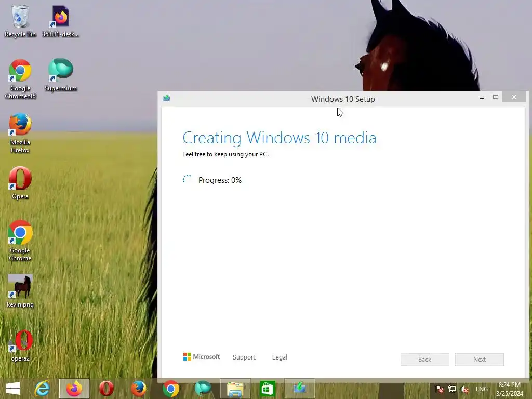The height and width of the screenshot is (399, 532).
Task: Select the kevin.png horse image shortcut
Action: tap(20, 291)
